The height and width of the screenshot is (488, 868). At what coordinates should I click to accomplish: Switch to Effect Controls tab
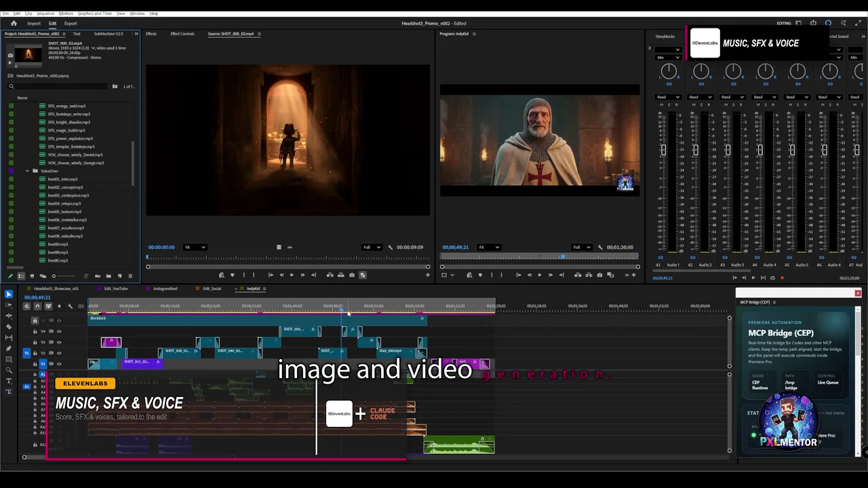point(182,34)
